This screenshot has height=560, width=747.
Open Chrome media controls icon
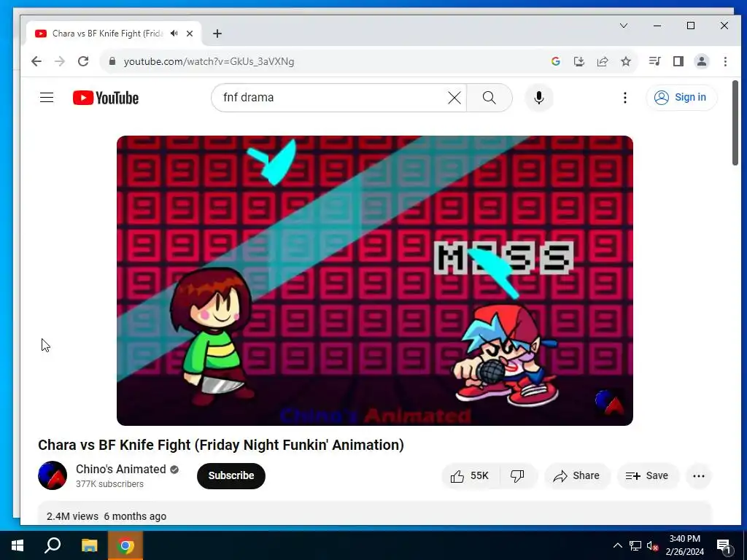pyautogui.click(x=654, y=61)
